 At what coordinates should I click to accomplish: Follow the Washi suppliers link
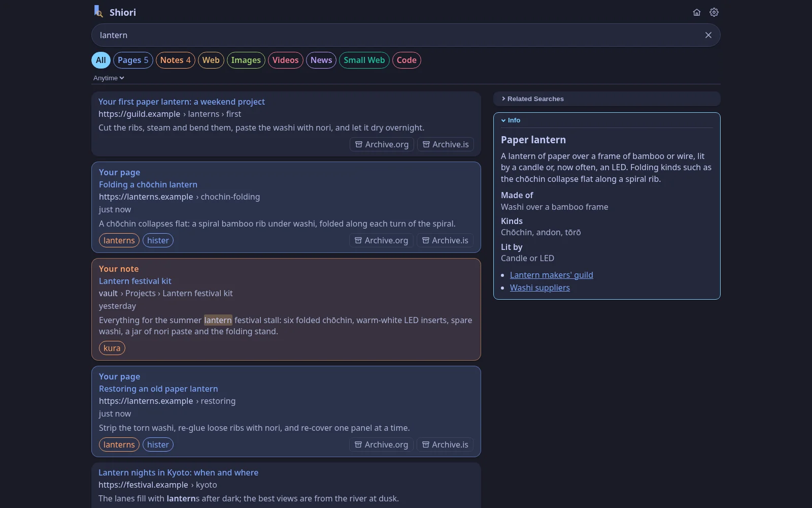click(540, 288)
